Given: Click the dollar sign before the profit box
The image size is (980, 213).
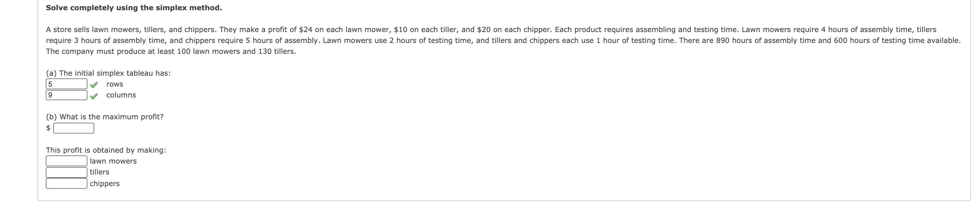Looking at the screenshot, I should point(48,128).
